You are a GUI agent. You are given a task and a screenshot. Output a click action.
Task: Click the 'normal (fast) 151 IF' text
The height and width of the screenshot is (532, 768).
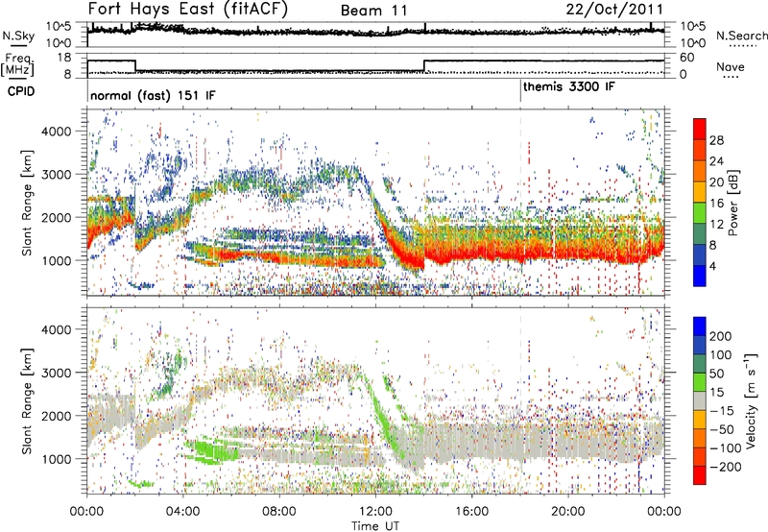coord(153,95)
